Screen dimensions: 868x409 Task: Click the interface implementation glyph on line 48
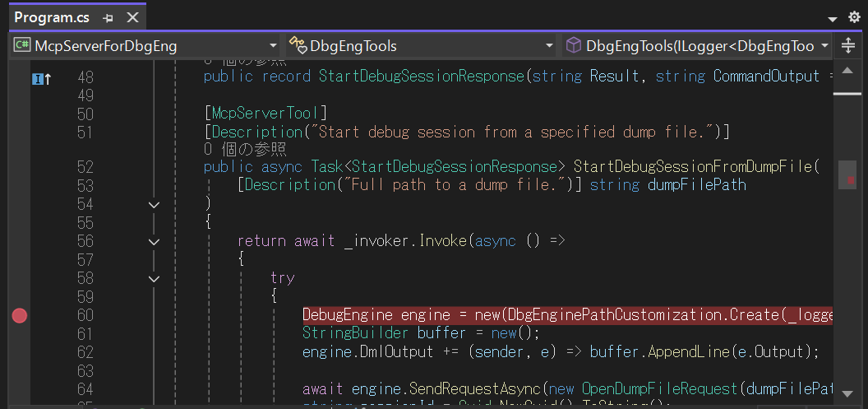pos(42,79)
